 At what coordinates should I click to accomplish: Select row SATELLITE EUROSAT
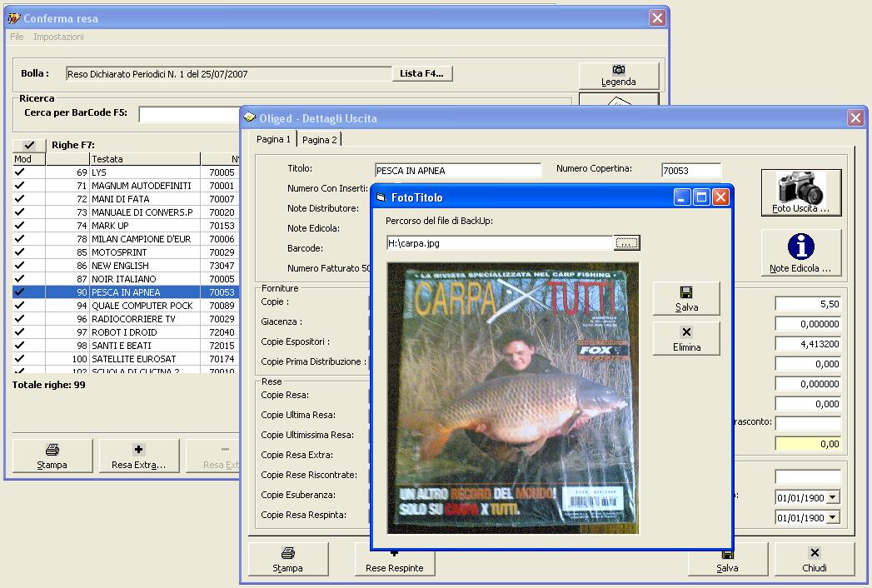[x=126, y=359]
